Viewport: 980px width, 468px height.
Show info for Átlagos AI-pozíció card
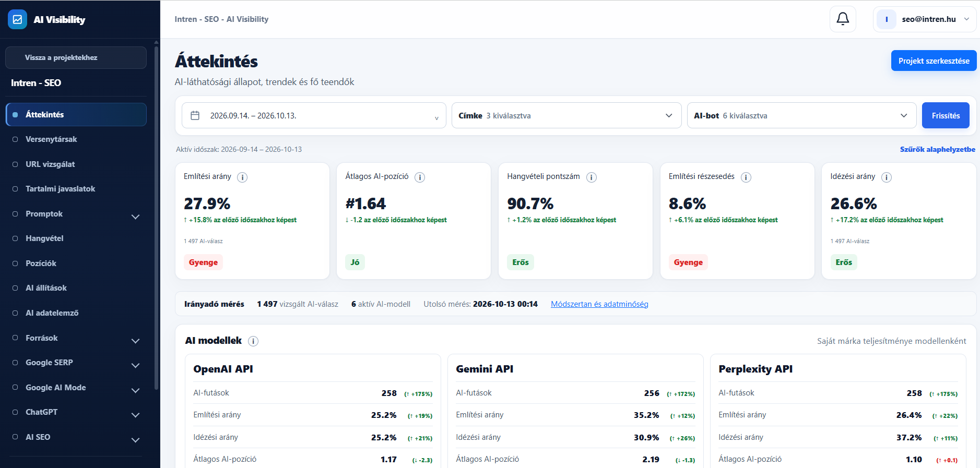pyautogui.click(x=420, y=177)
